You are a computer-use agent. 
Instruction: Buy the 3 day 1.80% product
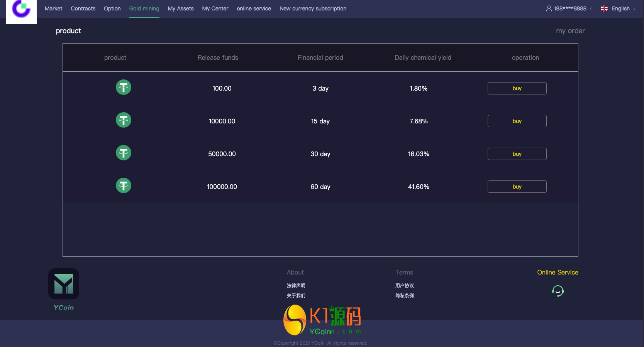click(x=517, y=88)
